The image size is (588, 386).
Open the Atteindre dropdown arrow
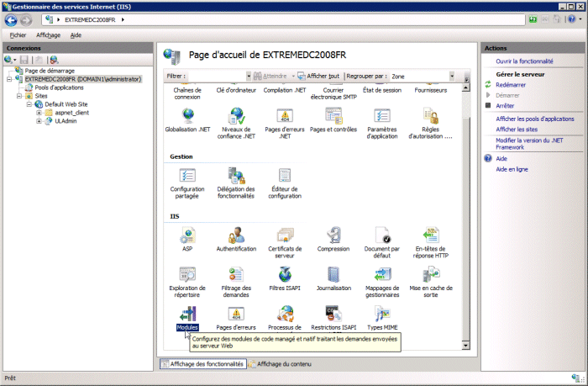pos(293,77)
